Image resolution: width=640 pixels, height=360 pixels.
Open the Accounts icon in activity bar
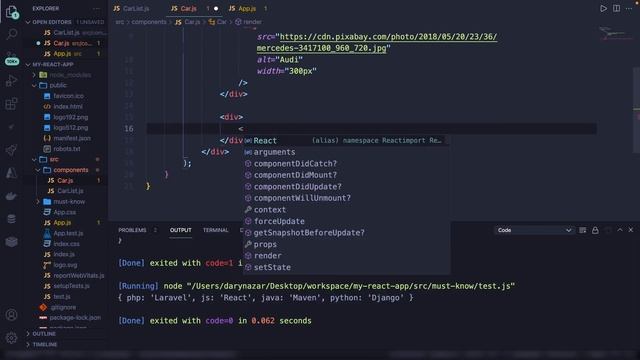pos(11,315)
